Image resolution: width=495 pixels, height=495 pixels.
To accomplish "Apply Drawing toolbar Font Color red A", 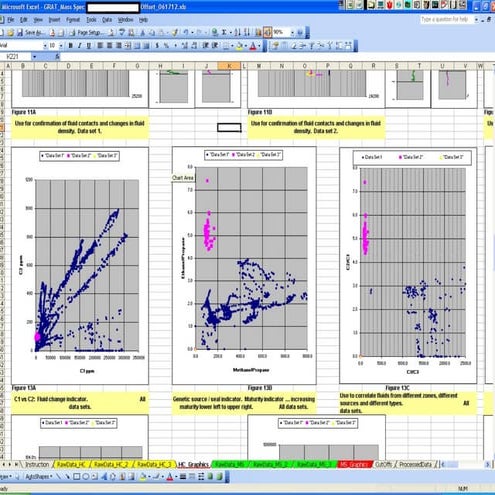I will (x=170, y=477).
